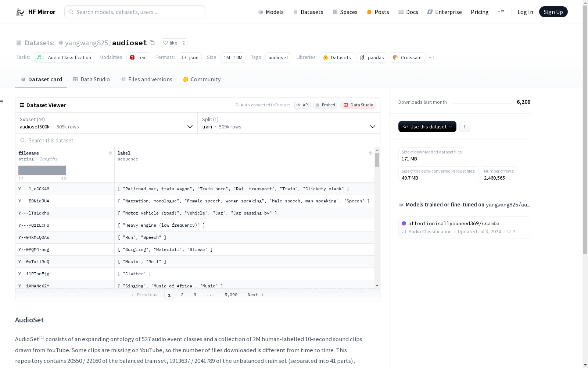This screenshot has width=588, height=368.
Task: Expand the Subset audioset500k dropdown
Action: pyautogui.click(x=106, y=123)
